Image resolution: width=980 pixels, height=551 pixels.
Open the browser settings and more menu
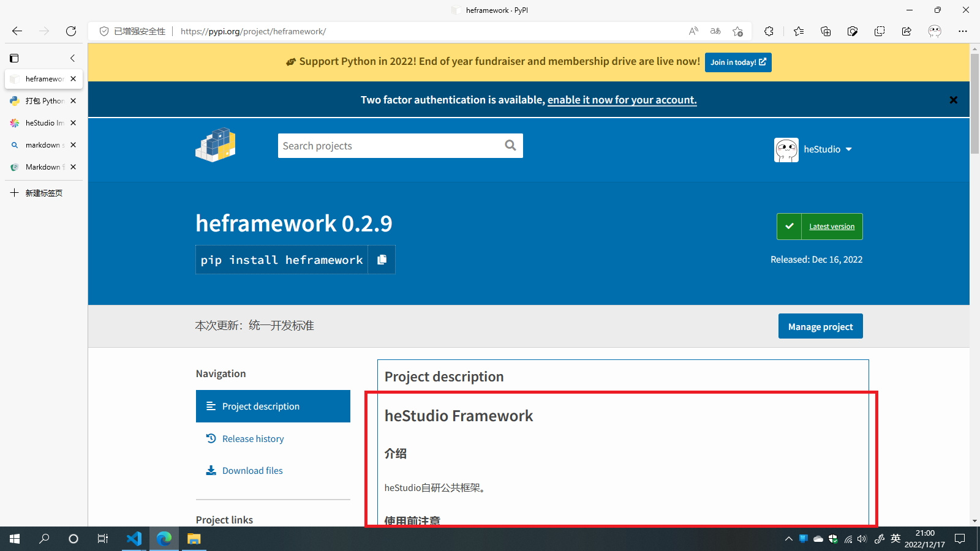963,31
